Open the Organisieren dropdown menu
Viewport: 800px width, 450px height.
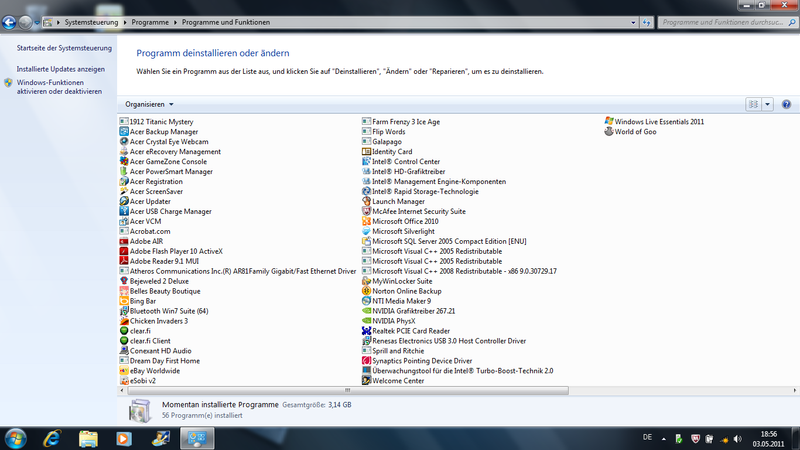point(149,105)
